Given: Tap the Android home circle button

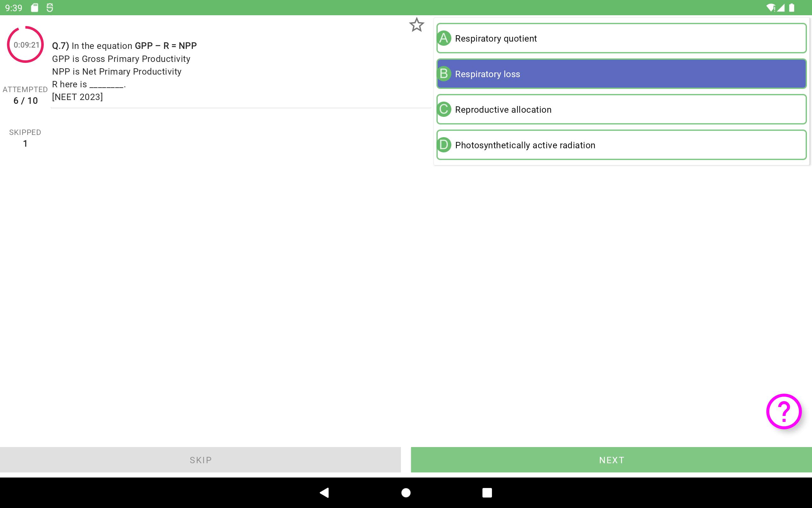Looking at the screenshot, I should click(x=406, y=492).
